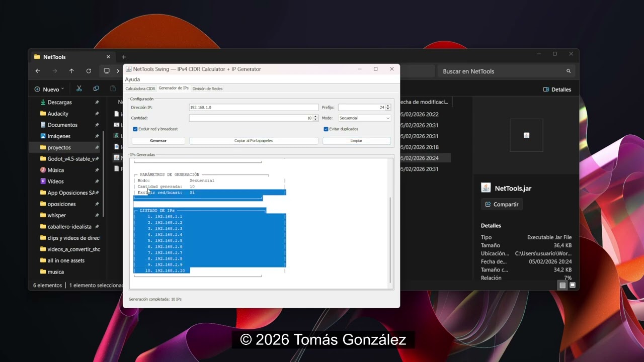Switch to the División de Redes tab
This screenshot has width=644, height=362.
point(207,88)
